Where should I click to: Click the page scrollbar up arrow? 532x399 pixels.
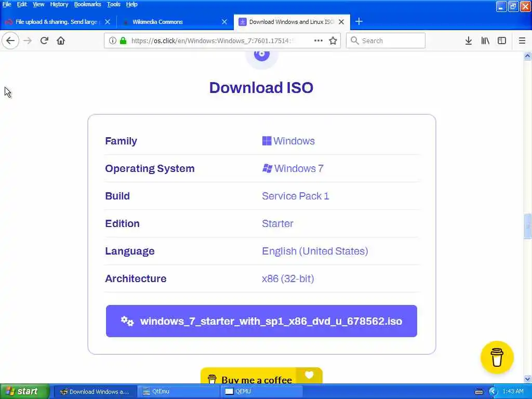point(528,56)
